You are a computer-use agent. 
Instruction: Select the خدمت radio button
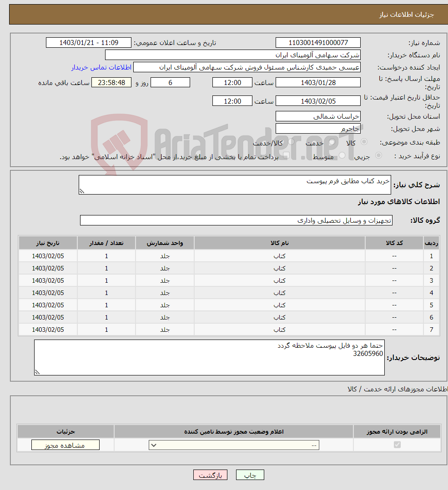[x=332, y=142]
